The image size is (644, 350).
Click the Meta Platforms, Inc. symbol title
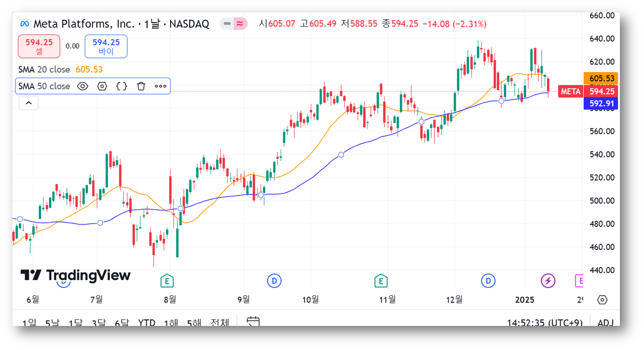[x=84, y=24]
